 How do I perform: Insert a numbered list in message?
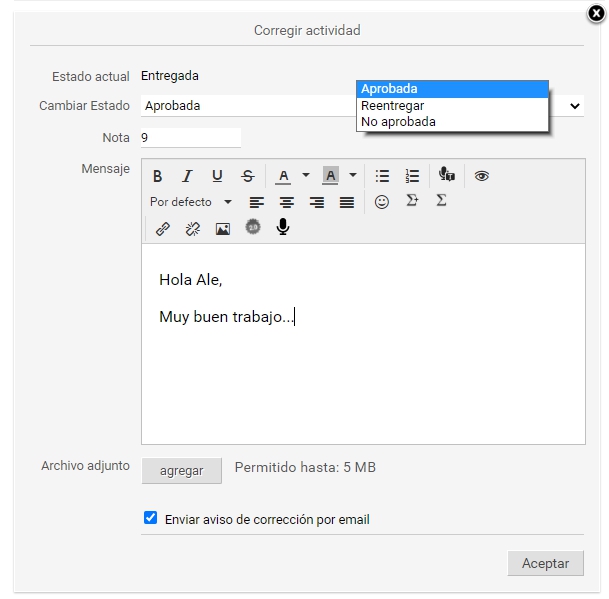tap(412, 176)
